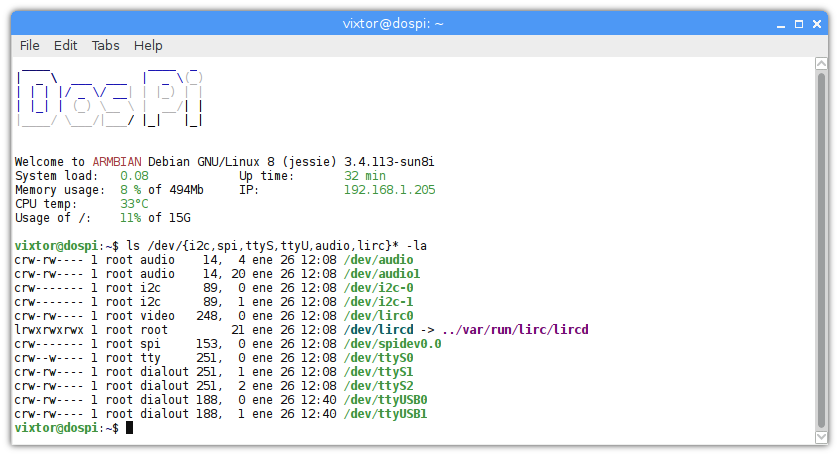Viewport: 840px width, 456px height.
Task: Click the 3.4.113-sun8i kernel version
Action: pyautogui.click(x=389, y=162)
